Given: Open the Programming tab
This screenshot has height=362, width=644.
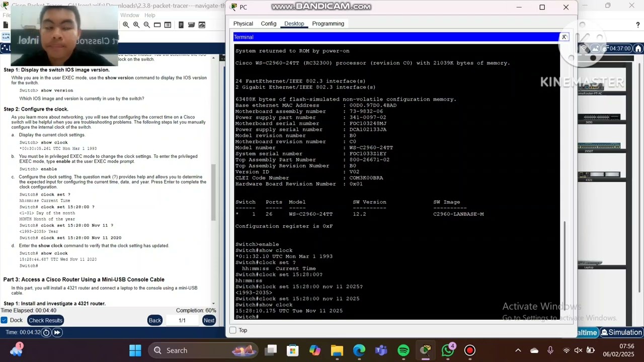Looking at the screenshot, I should point(328,24).
